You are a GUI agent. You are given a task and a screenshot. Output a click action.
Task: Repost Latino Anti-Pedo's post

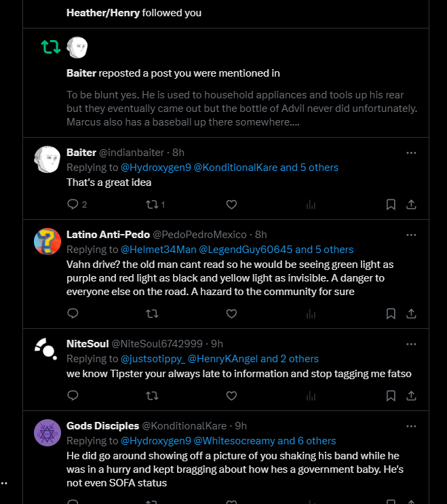152,313
